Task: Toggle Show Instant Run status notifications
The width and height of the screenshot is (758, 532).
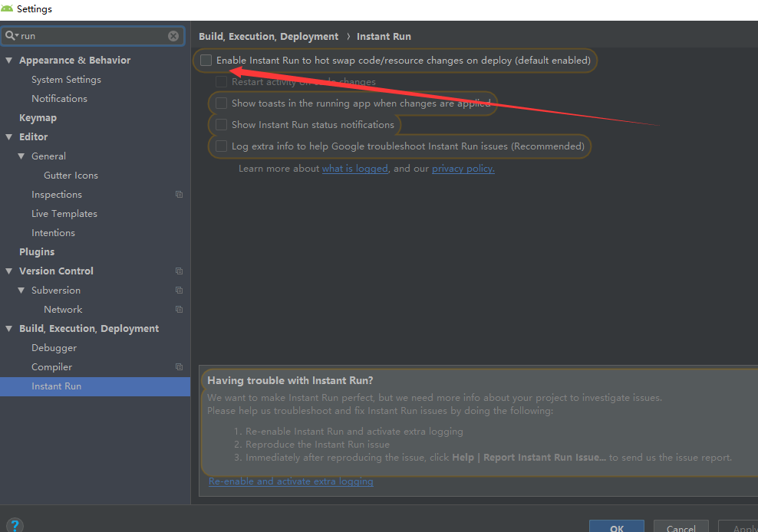Action: tap(222, 125)
